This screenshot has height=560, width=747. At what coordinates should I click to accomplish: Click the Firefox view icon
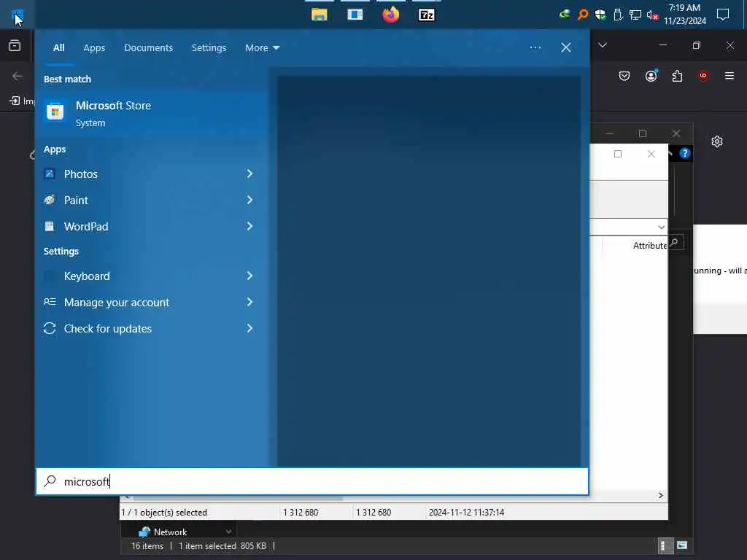coord(15,45)
